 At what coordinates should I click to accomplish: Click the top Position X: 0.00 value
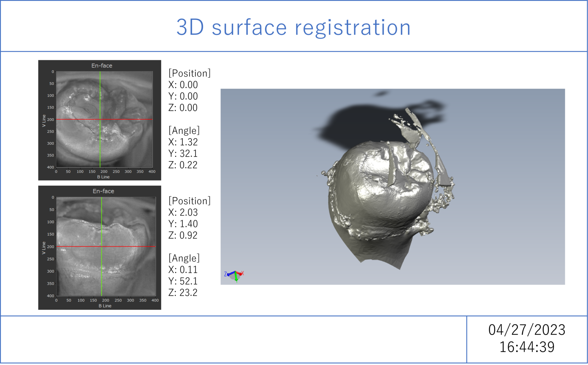(183, 85)
